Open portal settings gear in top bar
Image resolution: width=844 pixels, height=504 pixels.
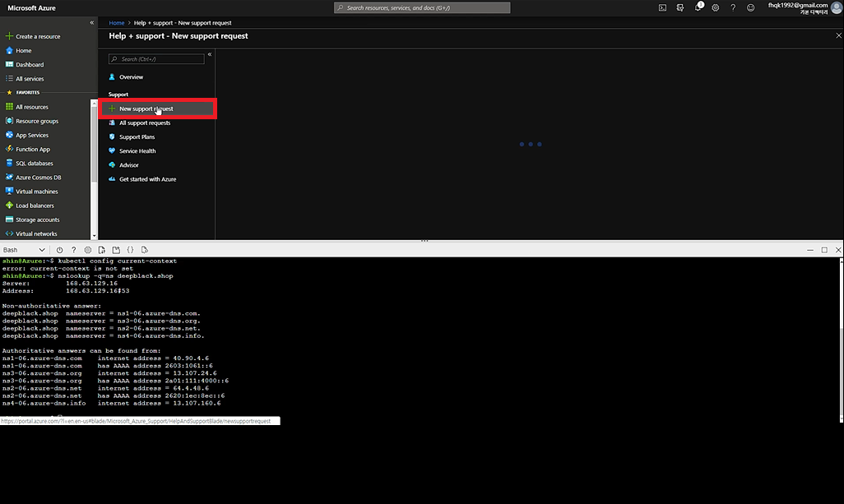[716, 7]
